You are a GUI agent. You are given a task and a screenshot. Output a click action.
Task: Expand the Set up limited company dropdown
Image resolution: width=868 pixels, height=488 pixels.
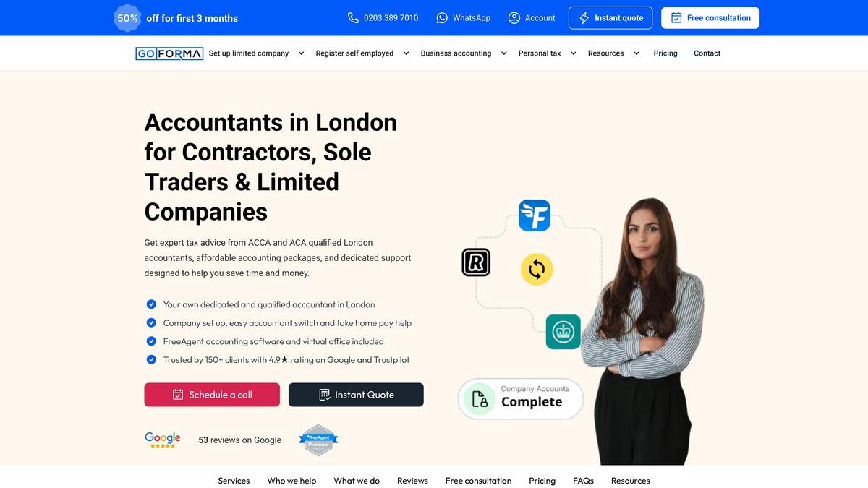(301, 53)
